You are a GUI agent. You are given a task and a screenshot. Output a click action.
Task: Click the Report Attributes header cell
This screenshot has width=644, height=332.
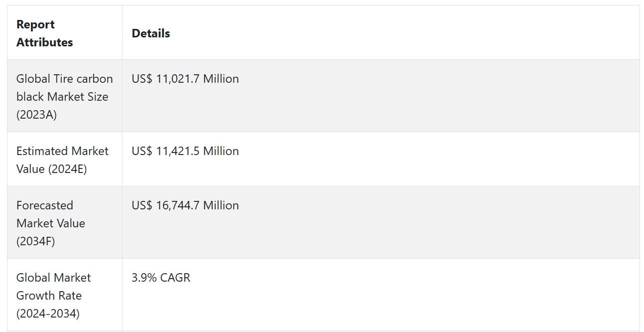[65, 33]
